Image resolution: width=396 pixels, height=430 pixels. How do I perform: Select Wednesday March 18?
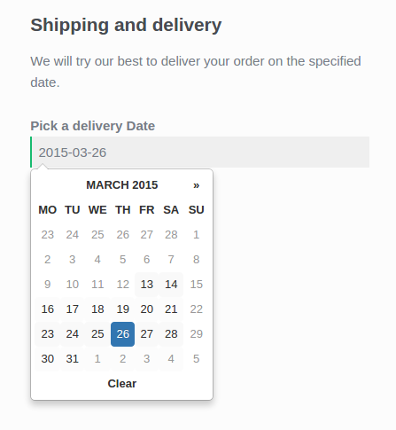pyautogui.click(x=97, y=309)
